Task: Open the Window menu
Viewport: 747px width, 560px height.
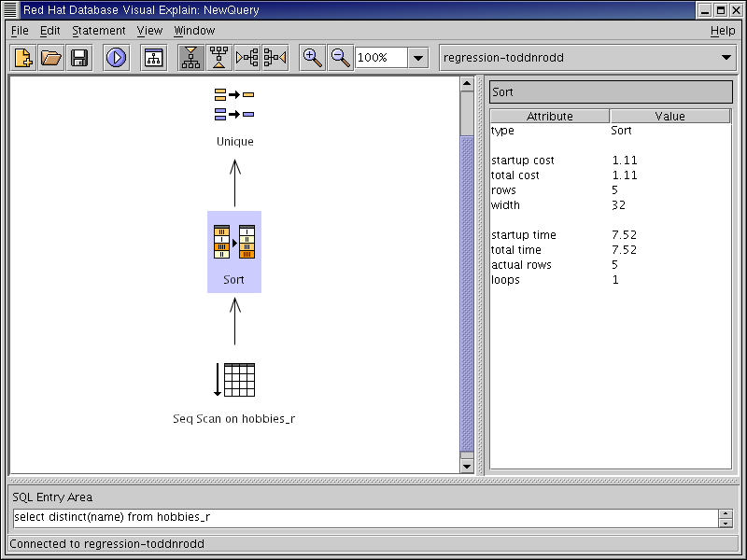Action: pos(194,31)
